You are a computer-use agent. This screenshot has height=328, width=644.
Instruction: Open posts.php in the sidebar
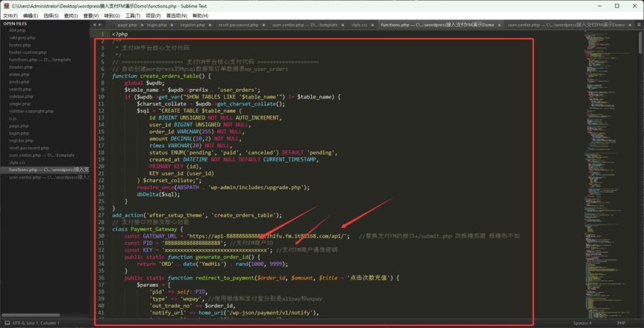pos(19,81)
